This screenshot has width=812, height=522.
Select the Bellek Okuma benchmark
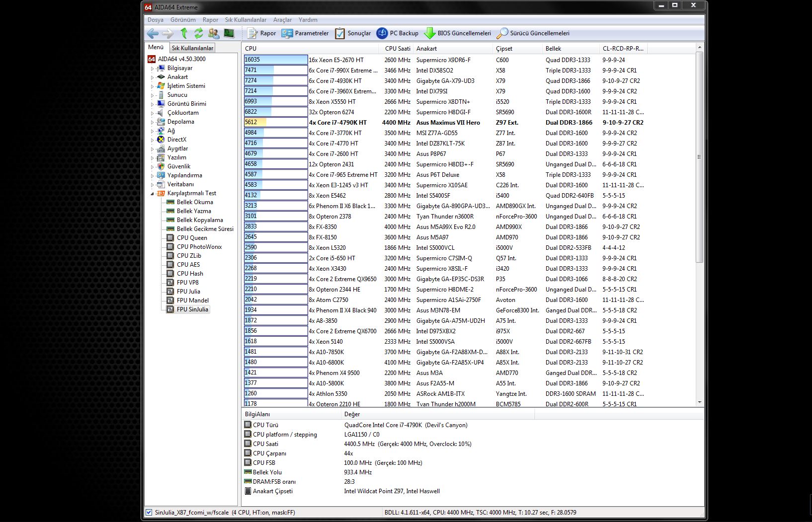195,202
